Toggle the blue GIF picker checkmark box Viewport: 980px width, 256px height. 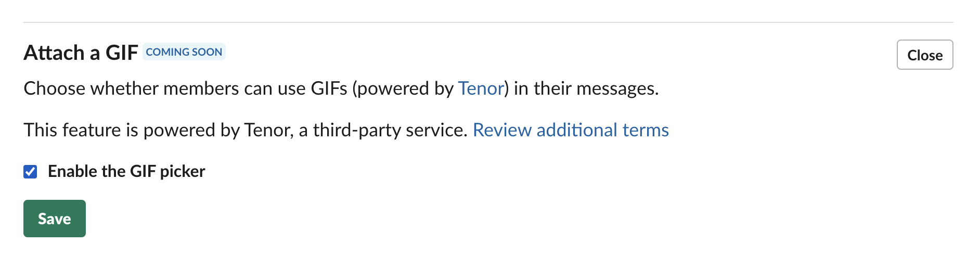pyautogui.click(x=30, y=172)
